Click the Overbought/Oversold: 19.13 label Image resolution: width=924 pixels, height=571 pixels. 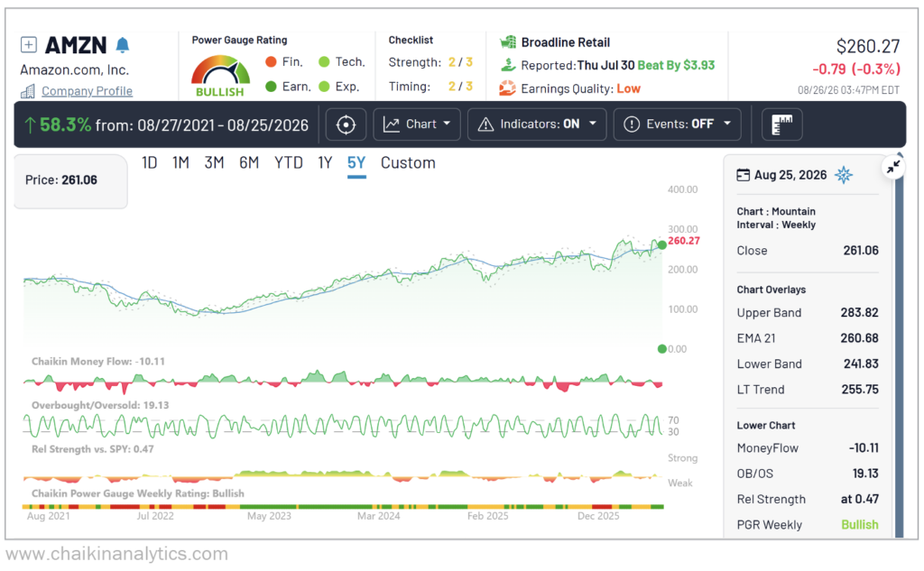point(100,405)
